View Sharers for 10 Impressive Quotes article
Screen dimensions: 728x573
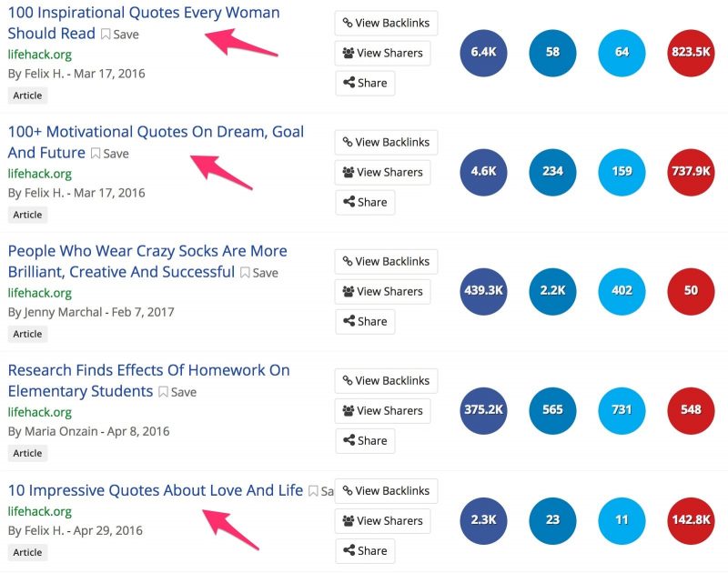coord(382,520)
